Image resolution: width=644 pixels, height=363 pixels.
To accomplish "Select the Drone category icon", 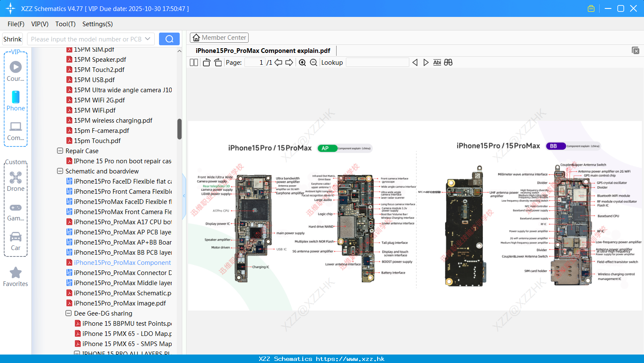I will [x=16, y=181].
